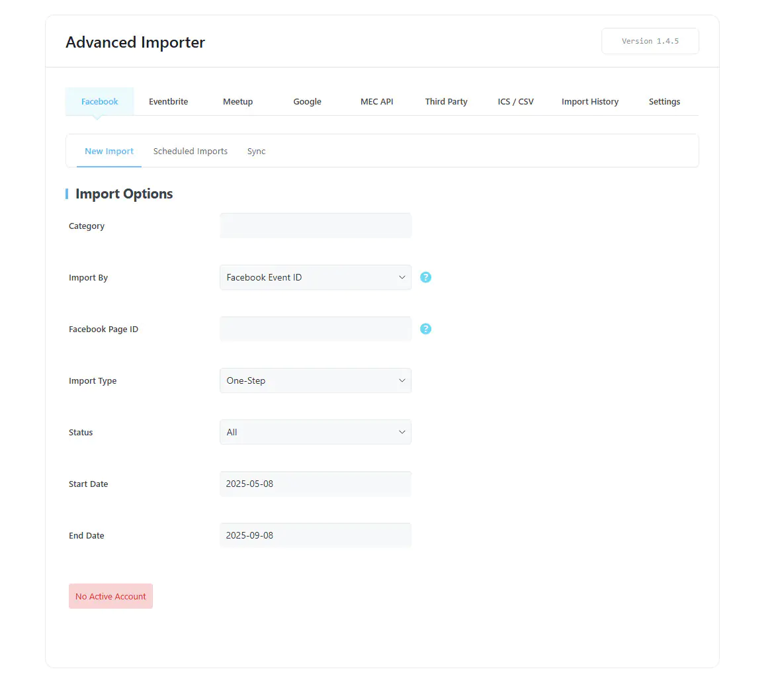The width and height of the screenshot is (774, 700).
Task: Open the Eventbrite tab
Action: coord(168,102)
